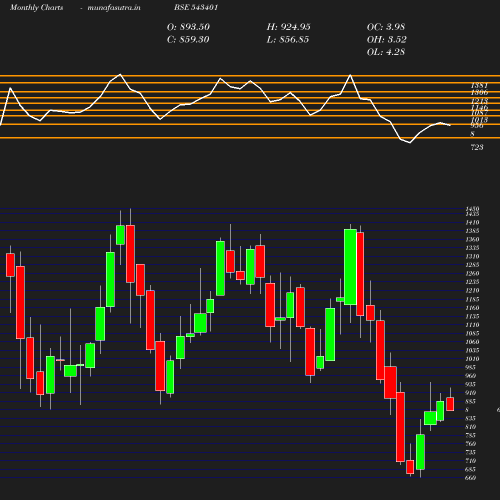Click the 1110 price axis label
500x500 pixels.
472,325
